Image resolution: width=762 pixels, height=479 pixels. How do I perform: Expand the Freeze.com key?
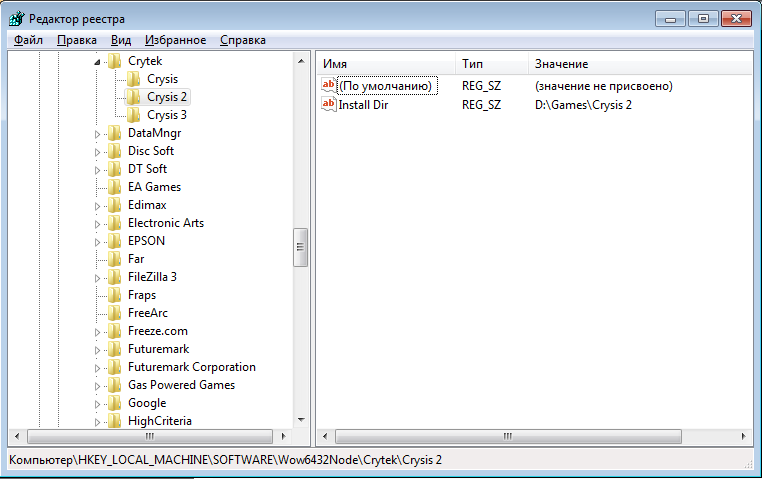97,332
